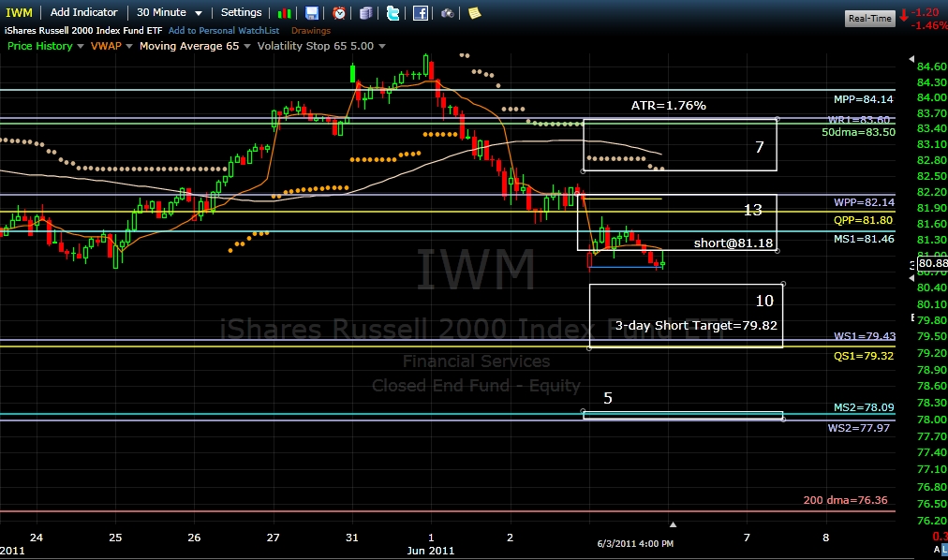Open the VWAP indicator dropdown
Screen dimensions: 948x560
tap(128, 46)
